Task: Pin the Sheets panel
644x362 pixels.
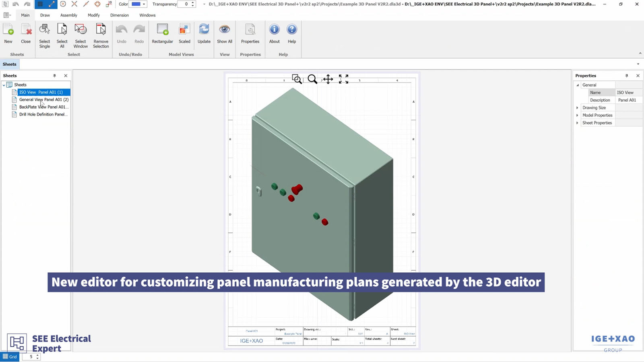Action: tap(54, 76)
